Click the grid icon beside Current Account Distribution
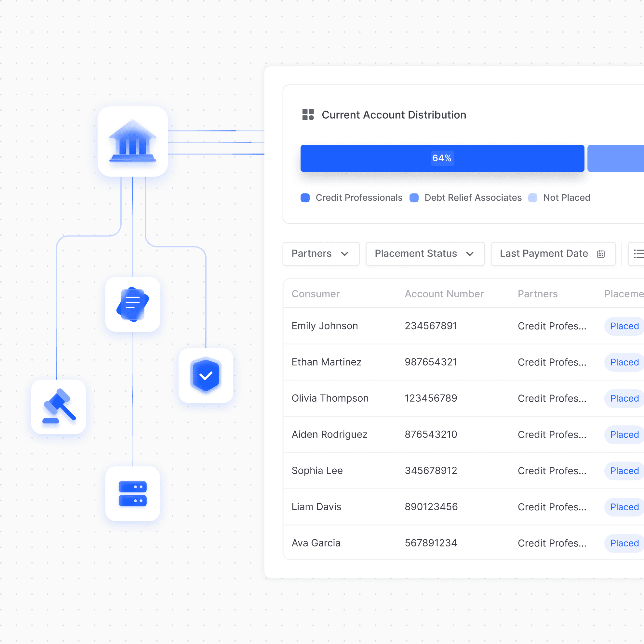The height and width of the screenshot is (644, 644). (308, 115)
